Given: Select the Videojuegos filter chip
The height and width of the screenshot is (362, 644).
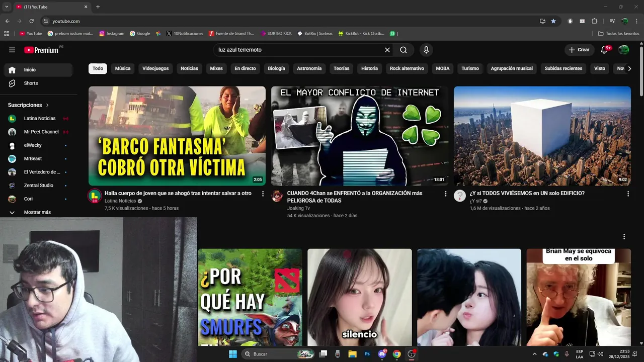Looking at the screenshot, I should [155, 68].
